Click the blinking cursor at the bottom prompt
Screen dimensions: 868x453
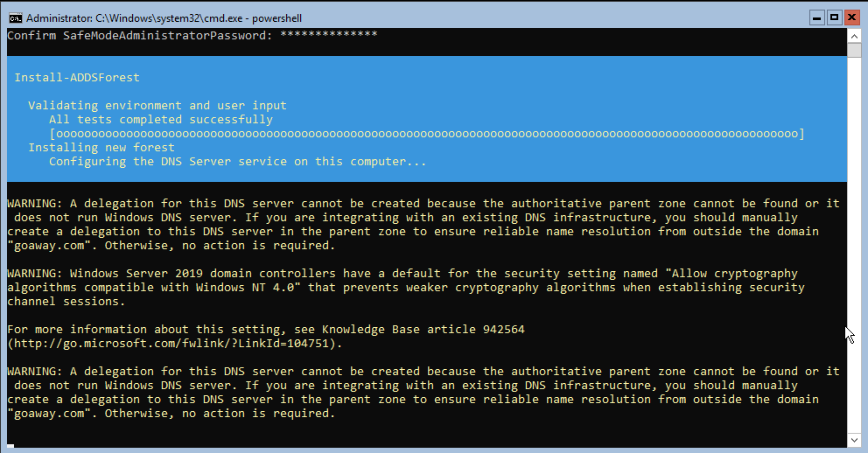click(x=10, y=445)
